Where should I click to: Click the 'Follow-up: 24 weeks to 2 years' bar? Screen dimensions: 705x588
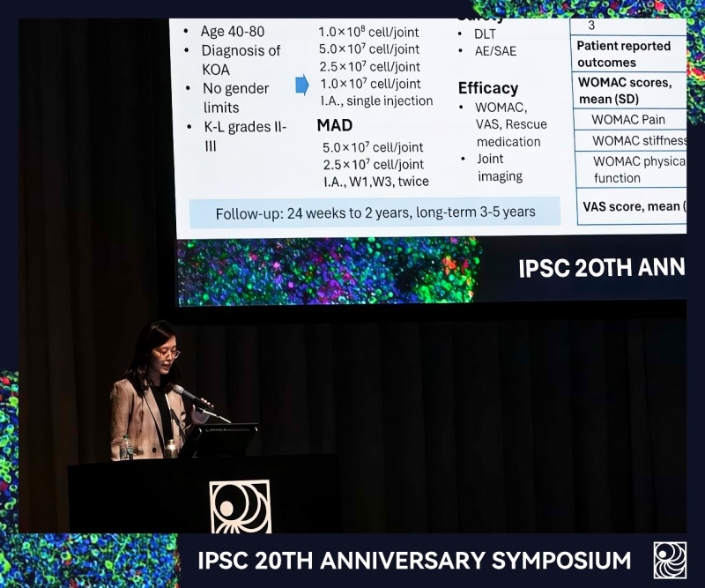point(375,212)
